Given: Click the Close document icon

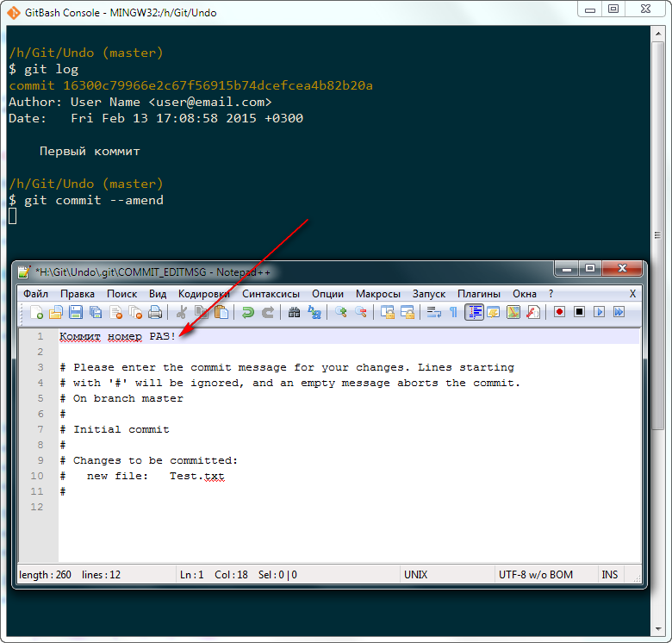Looking at the screenshot, I should (115, 312).
